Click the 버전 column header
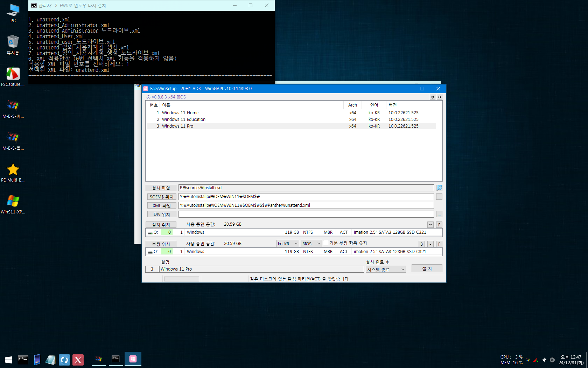 tap(411, 105)
